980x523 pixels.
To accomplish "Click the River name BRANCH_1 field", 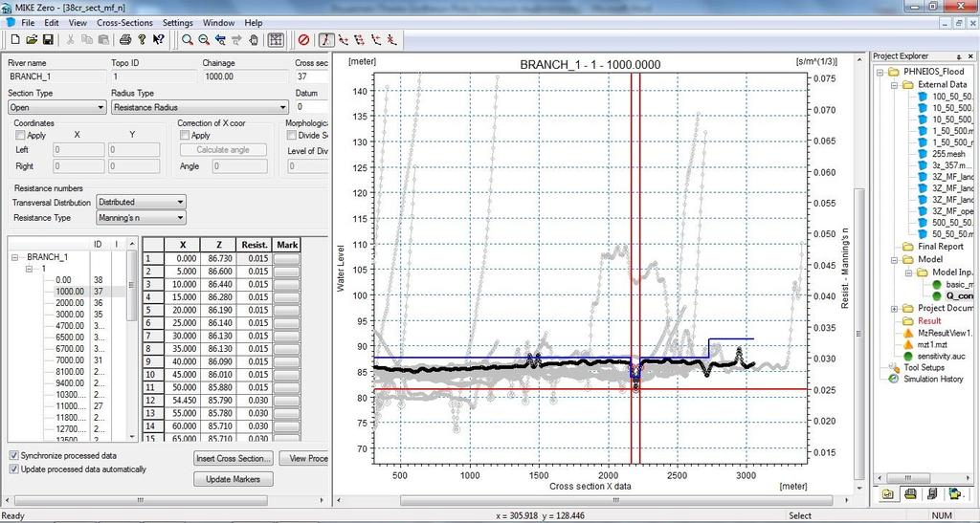I will click(x=56, y=76).
